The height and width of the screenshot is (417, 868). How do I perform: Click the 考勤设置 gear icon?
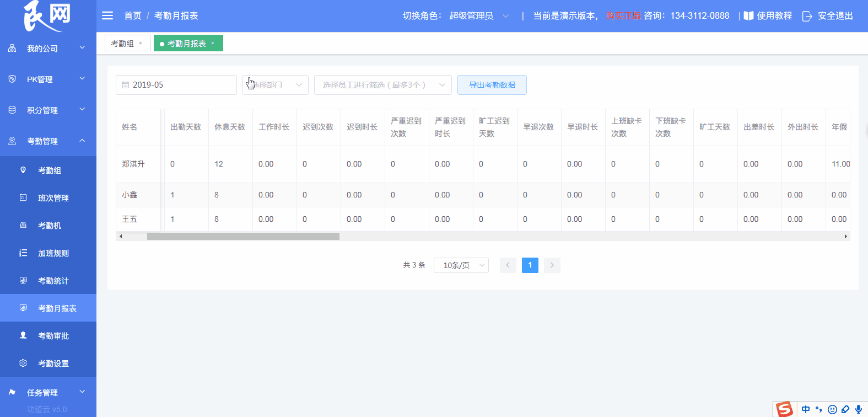(x=23, y=363)
